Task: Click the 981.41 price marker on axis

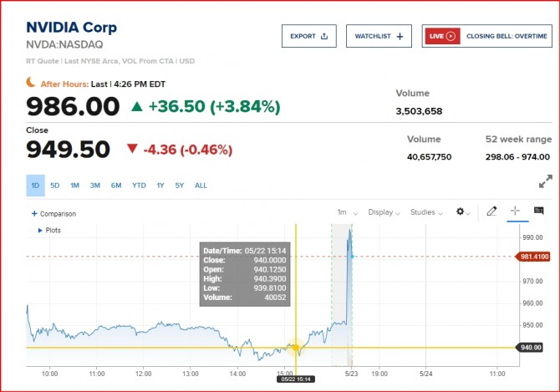Action: 535,257
